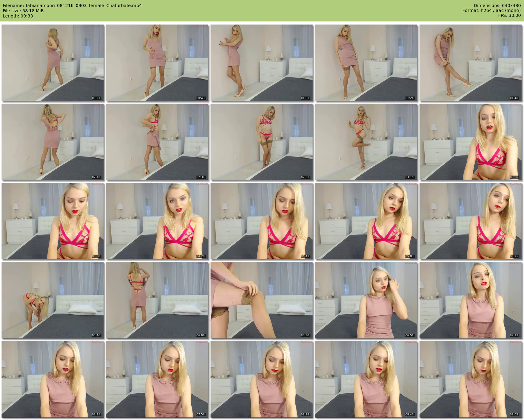The image size is (524, 420).
Task: Click the Dimensions 640x480 text
Action: coord(497,6)
